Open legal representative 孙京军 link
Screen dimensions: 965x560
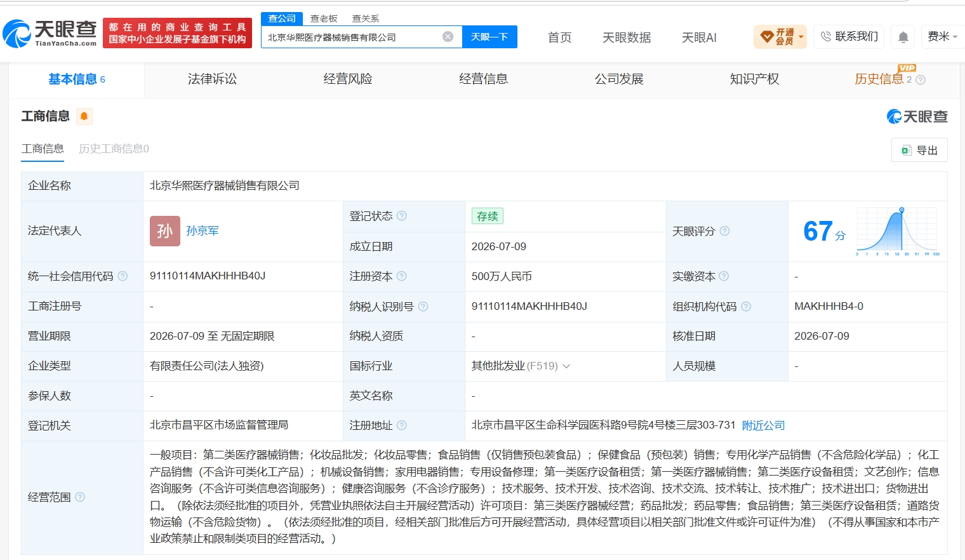pyautogui.click(x=203, y=231)
